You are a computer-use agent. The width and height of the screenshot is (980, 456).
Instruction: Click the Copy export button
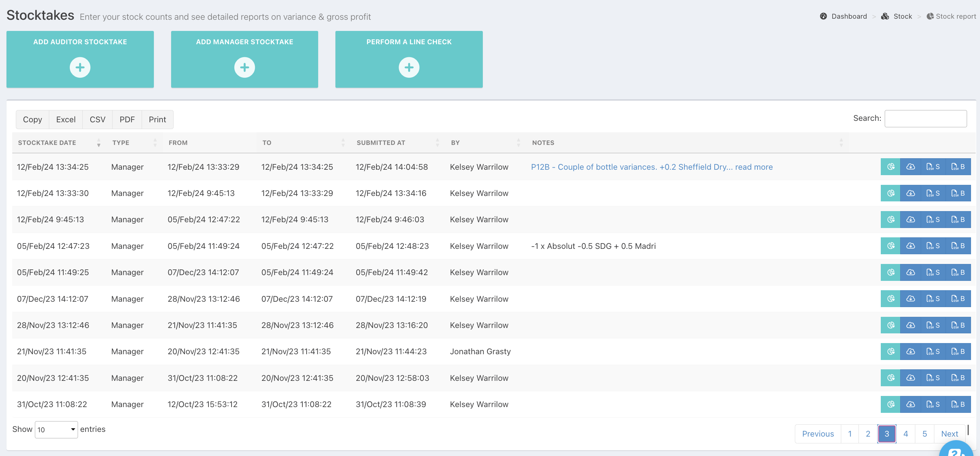click(x=32, y=119)
